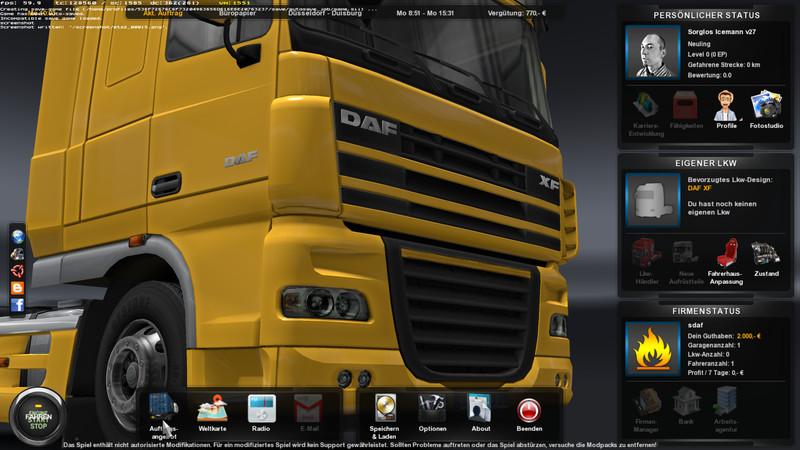Quit the game with Beenden

[530, 410]
